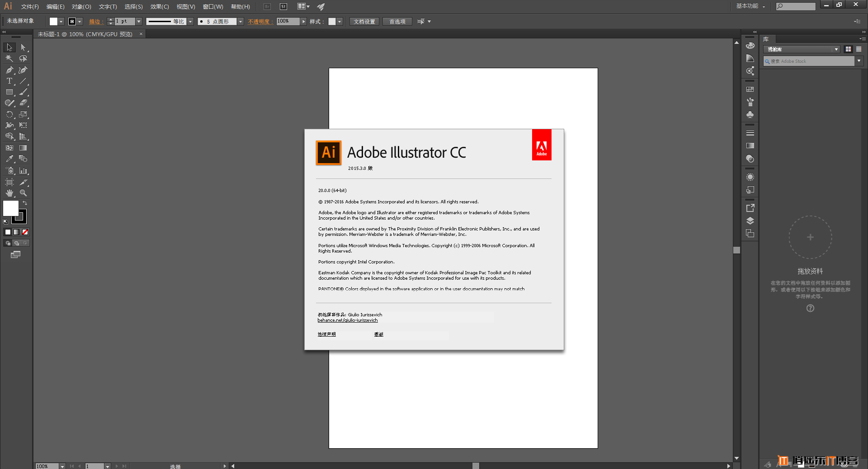The image size is (868, 469).
Task: Open the Layers panel icon
Action: [x=750, y=221]
